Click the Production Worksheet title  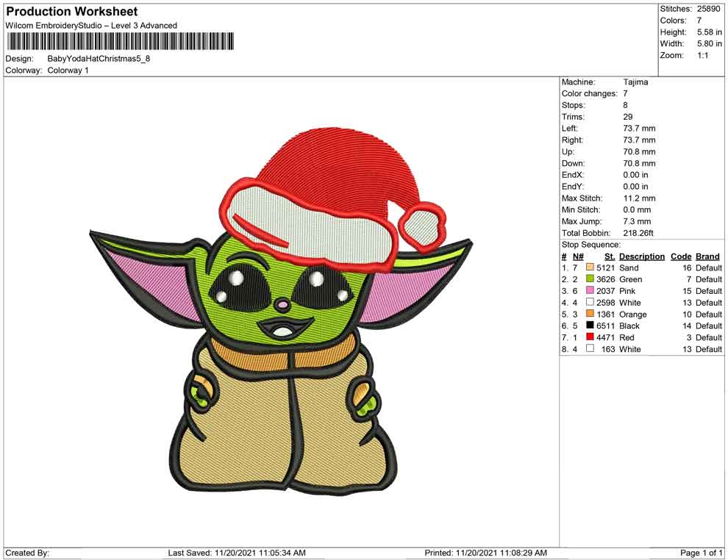pyautogui.click(x=72, y=12)
